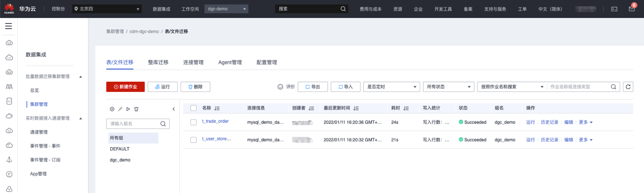This screenshot has width=644, height=193.
Task: Click the refresh icon beside search box
Action: click(x=628, y=87)
